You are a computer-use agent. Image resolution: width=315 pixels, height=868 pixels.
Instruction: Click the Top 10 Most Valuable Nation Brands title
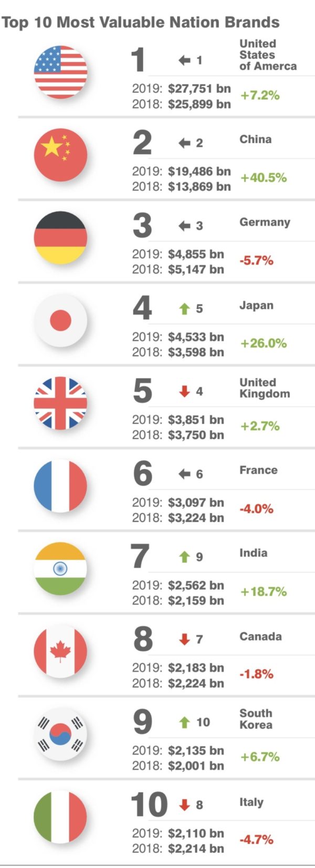point(141,22)
